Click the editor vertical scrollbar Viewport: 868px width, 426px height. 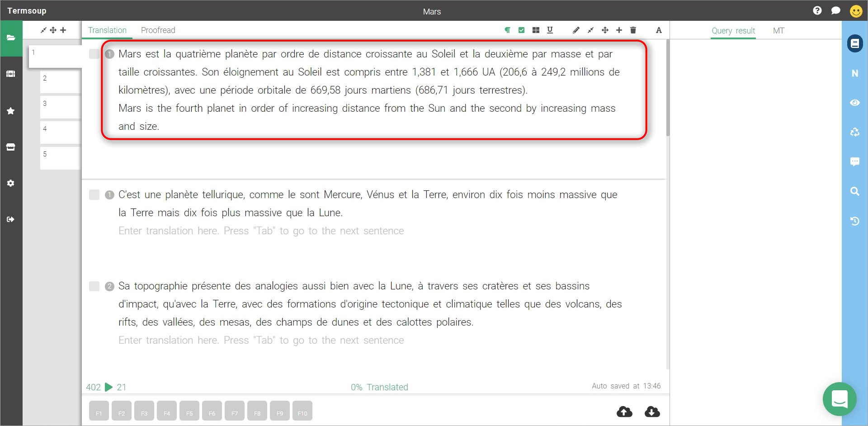(x=668, y=88)
